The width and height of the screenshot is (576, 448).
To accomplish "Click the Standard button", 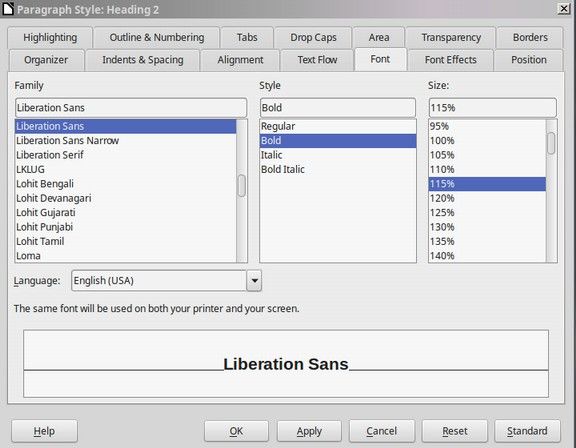I will [x=527, y=431].
